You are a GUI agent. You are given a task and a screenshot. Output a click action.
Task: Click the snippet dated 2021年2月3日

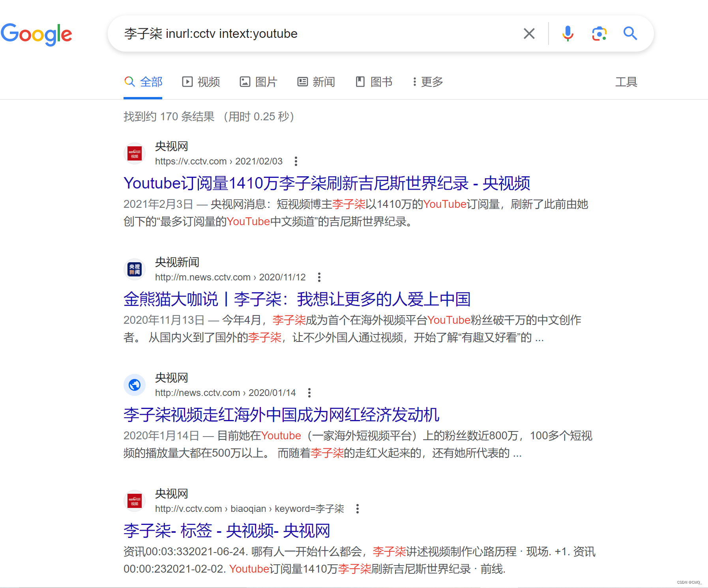click(x=356, y=213)
